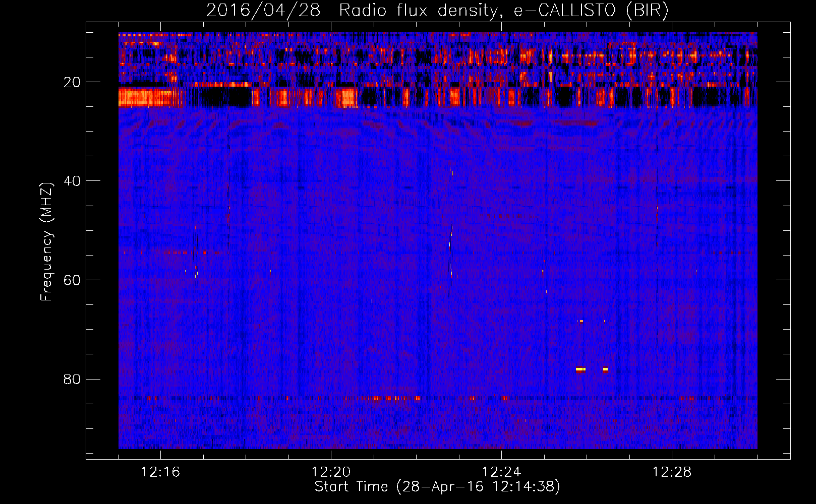Click the 'Frequency (MHZ)' axis label
Viewport: 816px width, 504px height.
[x=46, y=242]
